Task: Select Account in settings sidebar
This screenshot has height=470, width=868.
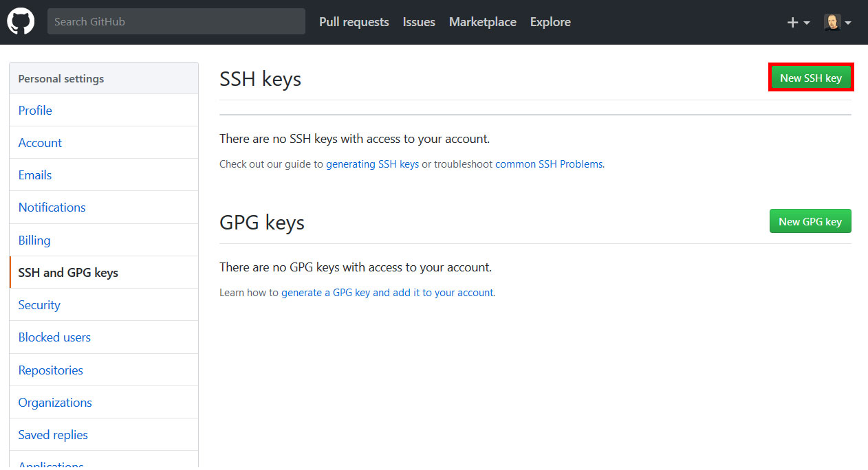Action: [x=104, y=143]
